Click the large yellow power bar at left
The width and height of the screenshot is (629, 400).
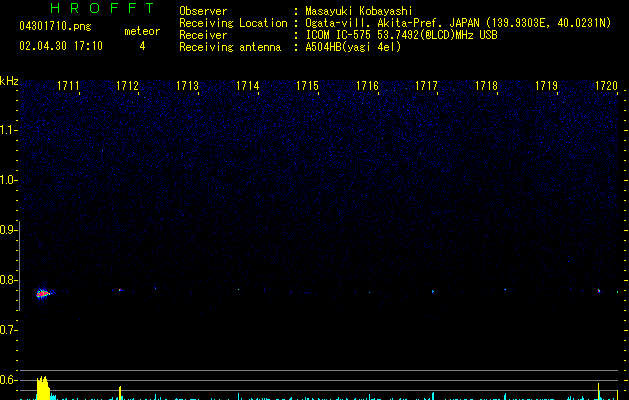coord(43,388)
